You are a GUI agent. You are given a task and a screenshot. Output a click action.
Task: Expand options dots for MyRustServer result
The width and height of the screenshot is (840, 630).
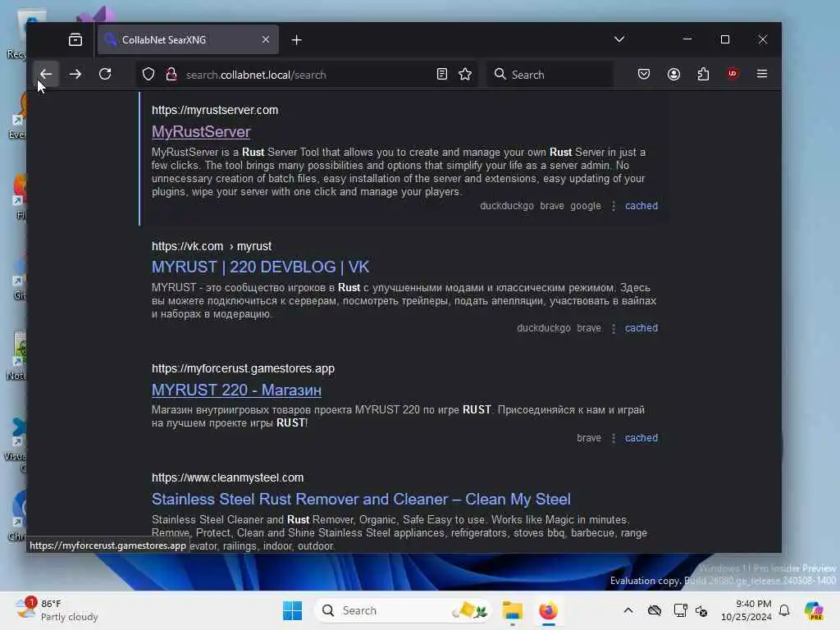click(x=614, y=206)
